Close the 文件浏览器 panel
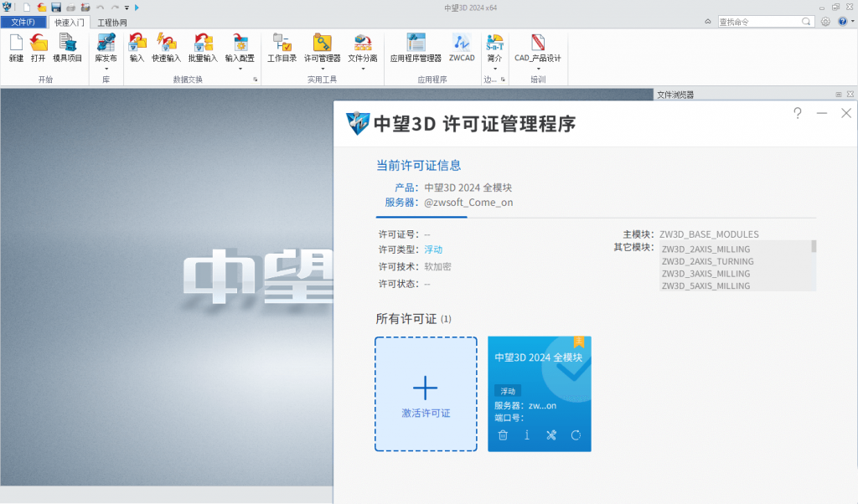Viewport: 858px width, 504px height. click(850, 95)
